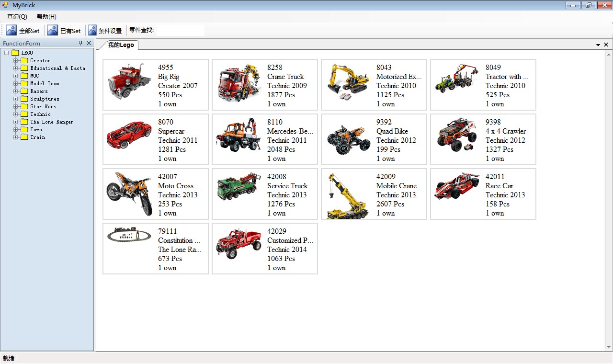Click the 8258 Crane Truck thumbnail
613x364 pixels.
[239, 82]
